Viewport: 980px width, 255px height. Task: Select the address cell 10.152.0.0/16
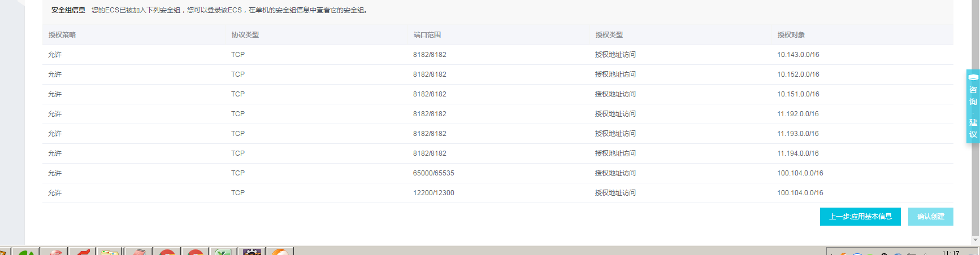point(798,74)
